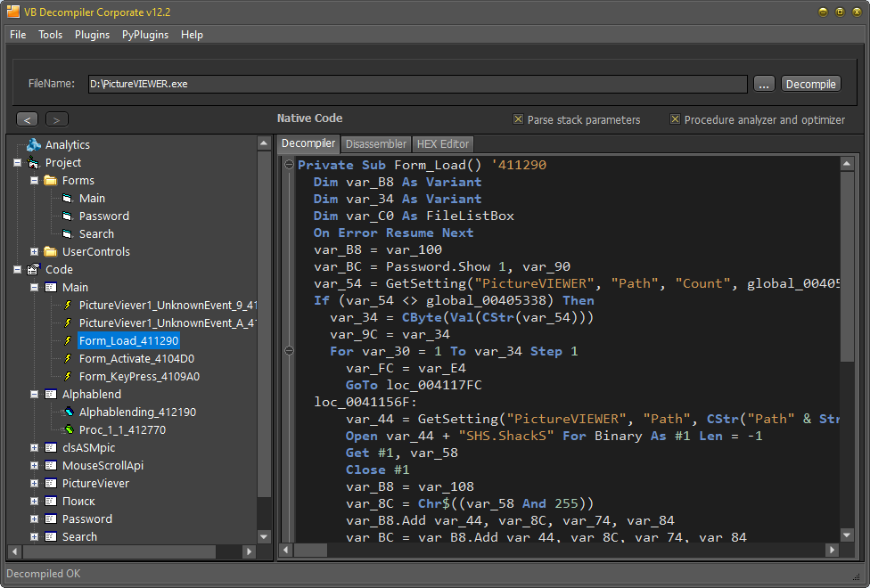
Task: Navigate back with the left arrow button
Action: tap(27, 119)
